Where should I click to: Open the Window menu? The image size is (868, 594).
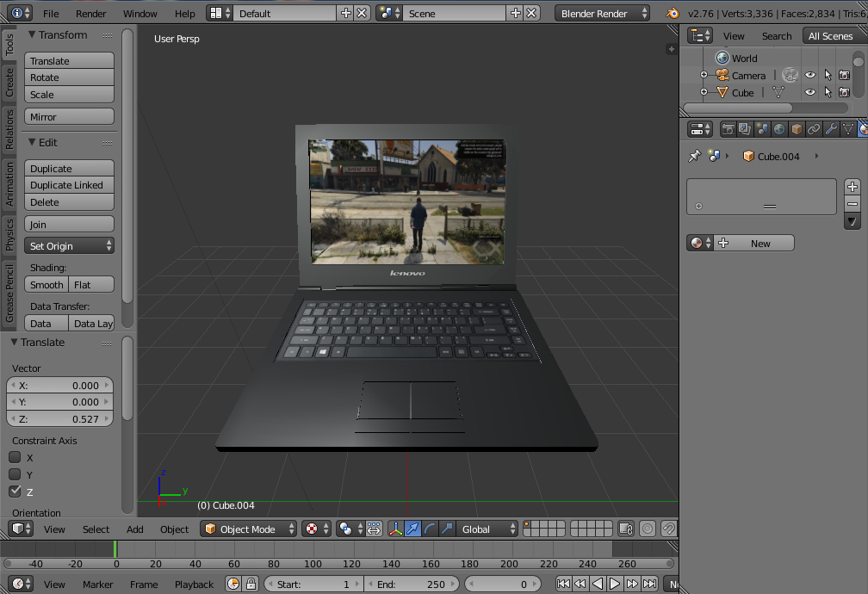(x=140, y=13)
